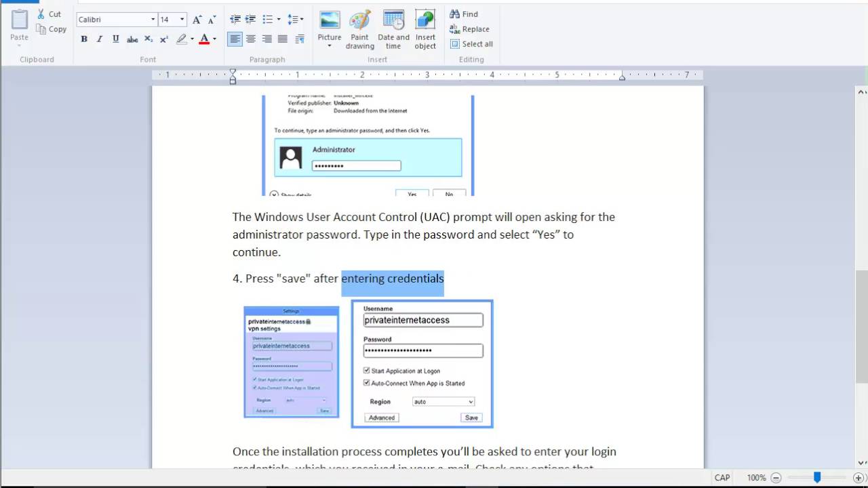Image resolution: width=868 pixels, height=488 pixels.
Task: Zoom in with the plus button
Action: pos(858,478)
